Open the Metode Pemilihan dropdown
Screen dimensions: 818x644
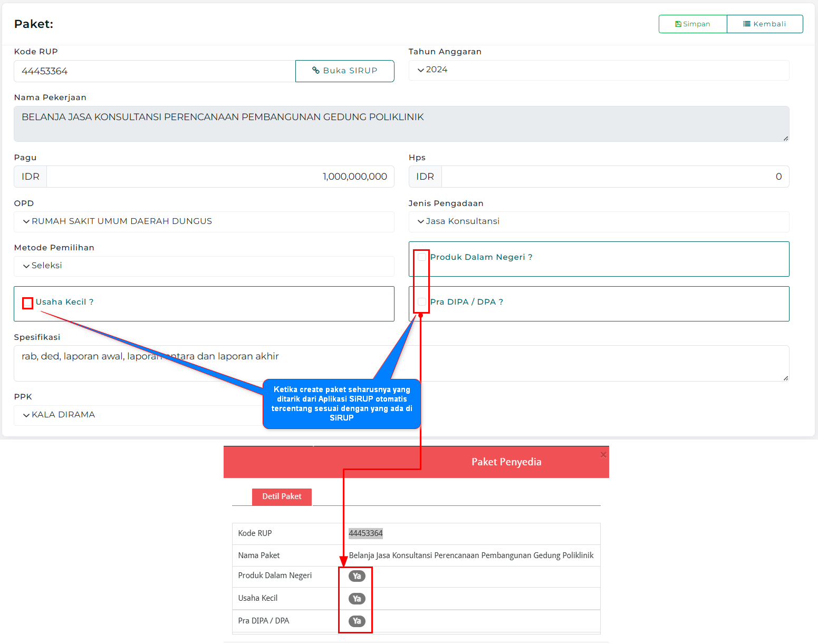pos(204,266)
